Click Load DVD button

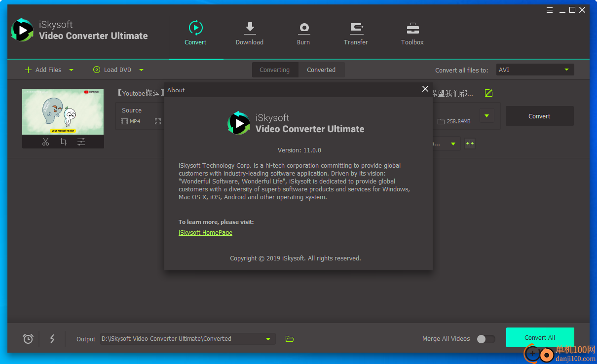point(112,70)
